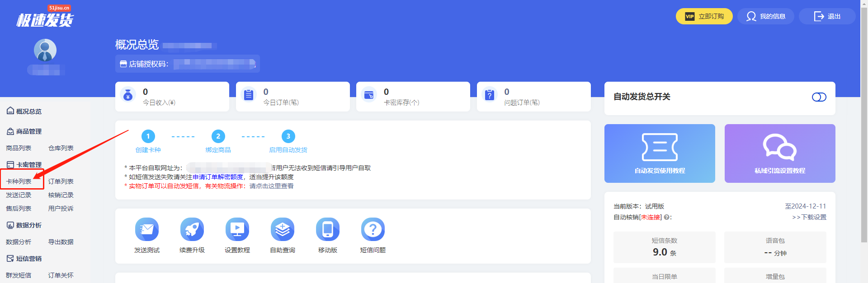Toggle the 自动发货总开关 switch
Screen dimensions: 868x283
click(819, 97)
